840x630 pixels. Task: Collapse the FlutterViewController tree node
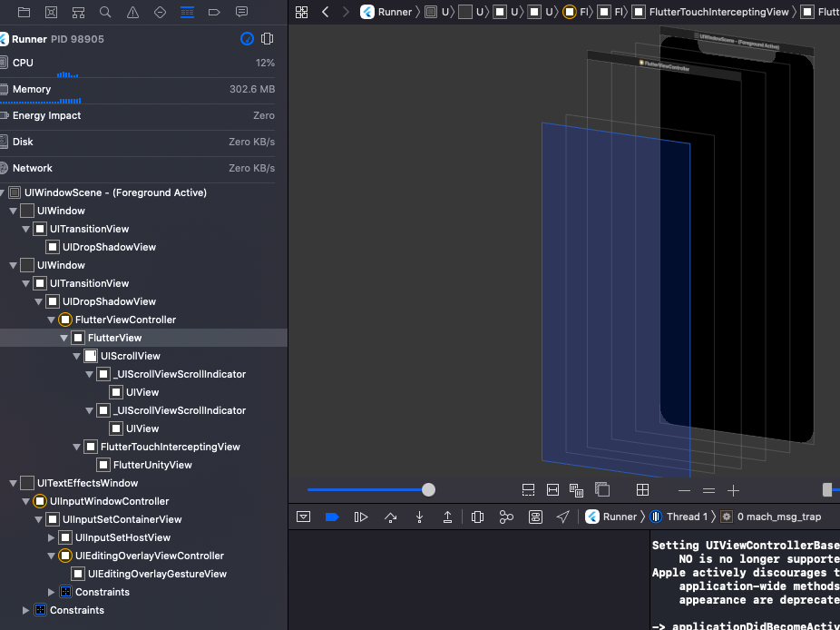(x=52, y=320)
